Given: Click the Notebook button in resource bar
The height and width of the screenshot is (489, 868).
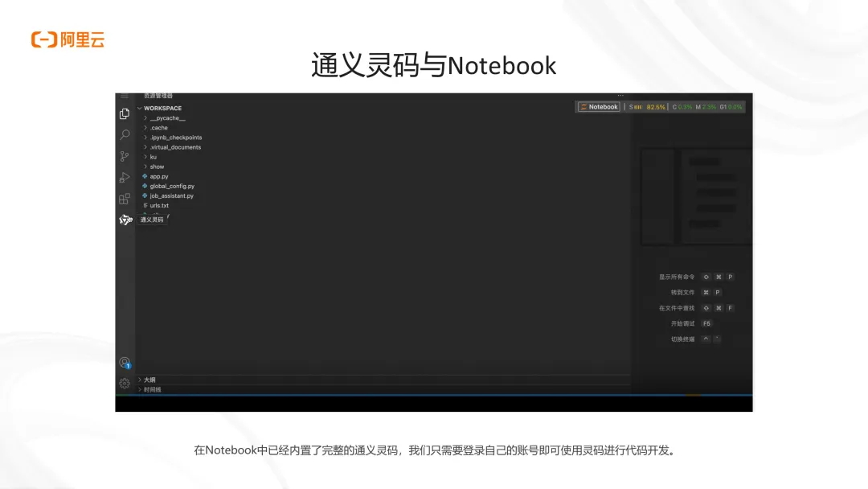Looking at the screenshot, I should click(x=599, y=107).
